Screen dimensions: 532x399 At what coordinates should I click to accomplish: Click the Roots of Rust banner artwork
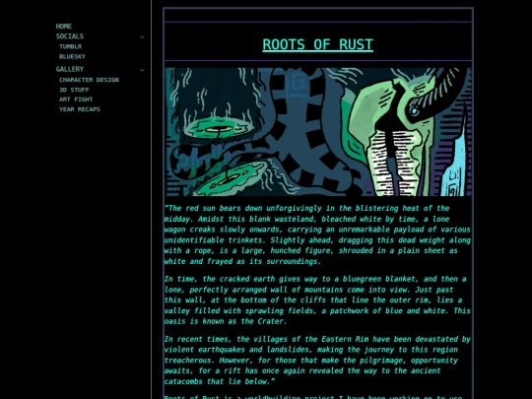point(318,132)
